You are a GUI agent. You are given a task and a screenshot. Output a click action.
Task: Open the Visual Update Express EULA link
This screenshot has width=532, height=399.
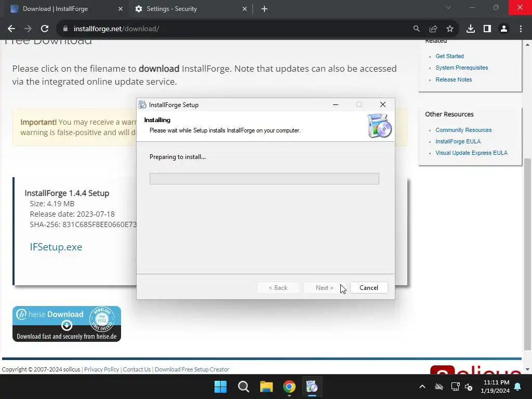(472, 153)
